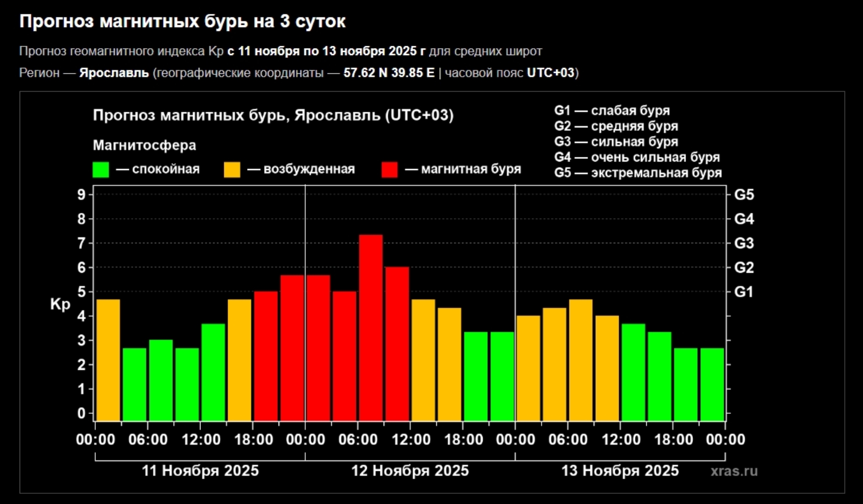This screenshot has height=504, width=863.
Task: Click the "12 Ноября 2025" date label
Action: pyautogui.click(x=410, y=470)
